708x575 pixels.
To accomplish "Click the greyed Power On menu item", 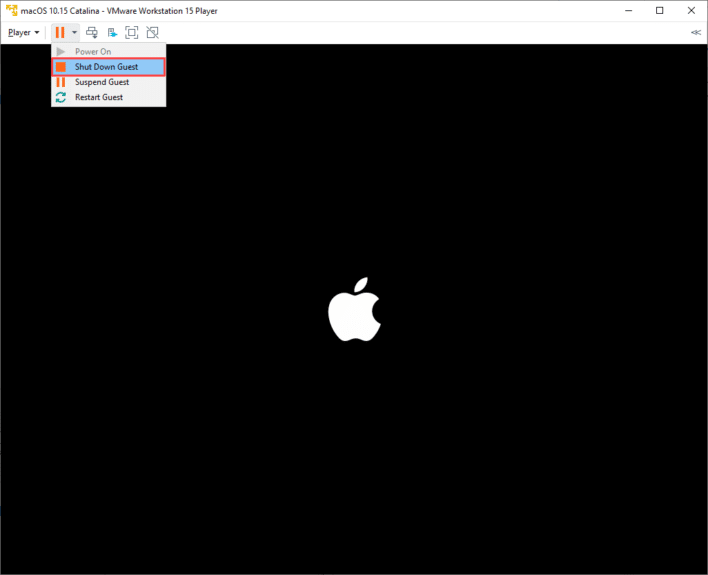I will pos(108,51).
